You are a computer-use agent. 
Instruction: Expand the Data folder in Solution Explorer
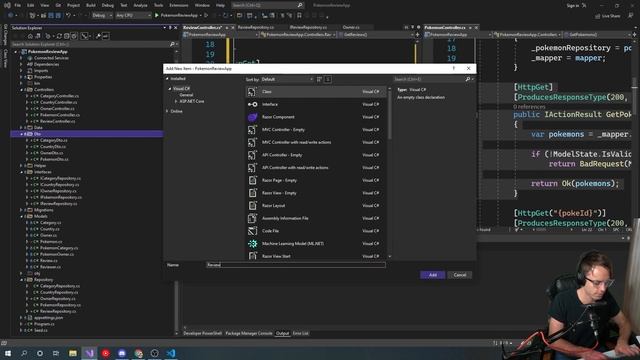[22, 127]
